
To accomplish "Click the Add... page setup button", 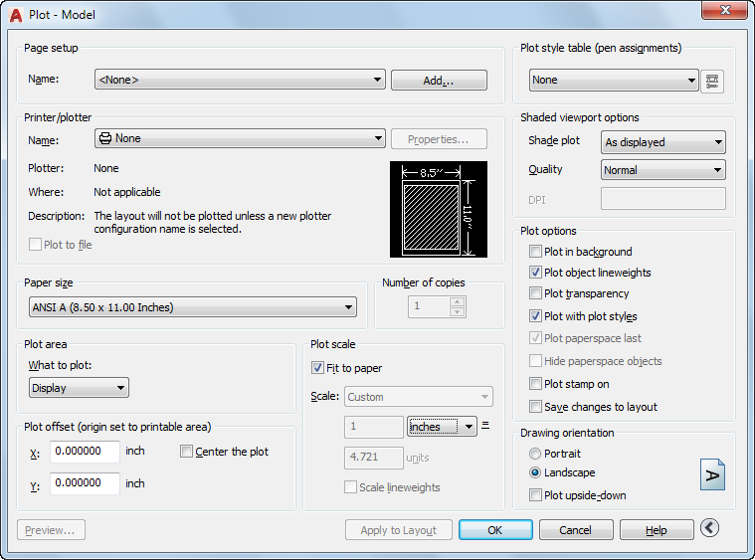I will click(439, 81).
